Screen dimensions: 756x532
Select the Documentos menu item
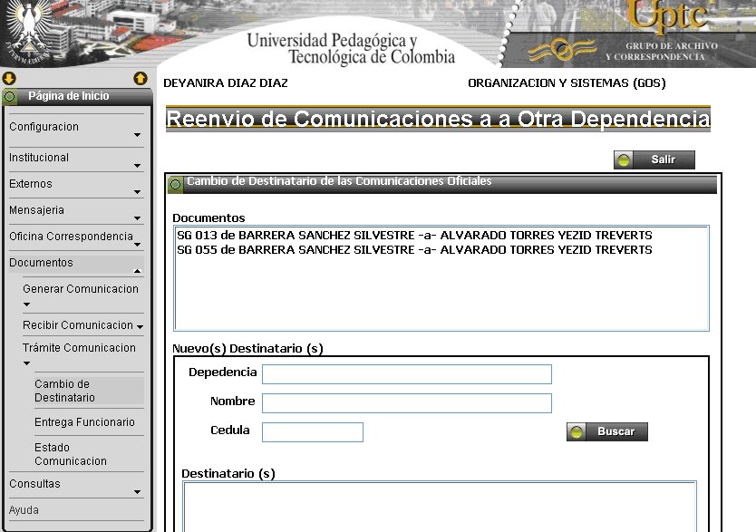41,263
